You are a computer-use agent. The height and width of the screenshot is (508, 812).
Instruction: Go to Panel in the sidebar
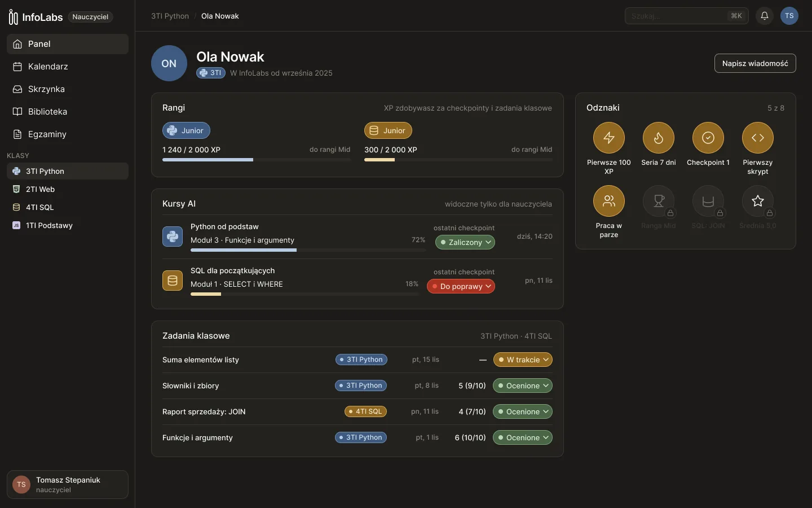(68, 44)
